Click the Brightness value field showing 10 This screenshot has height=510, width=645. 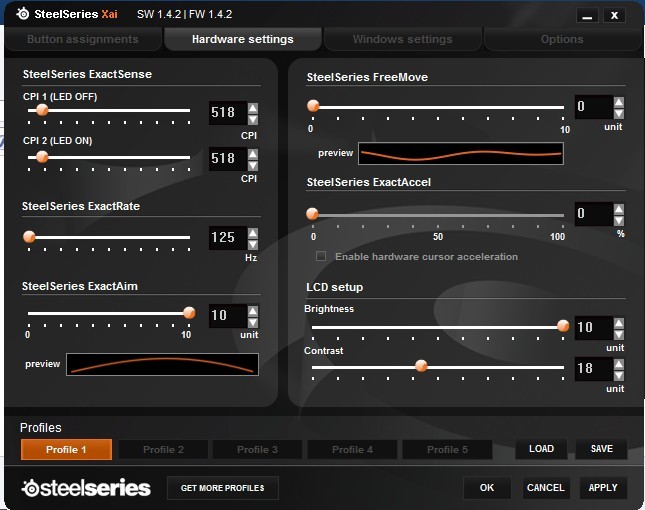coord(594,328)
